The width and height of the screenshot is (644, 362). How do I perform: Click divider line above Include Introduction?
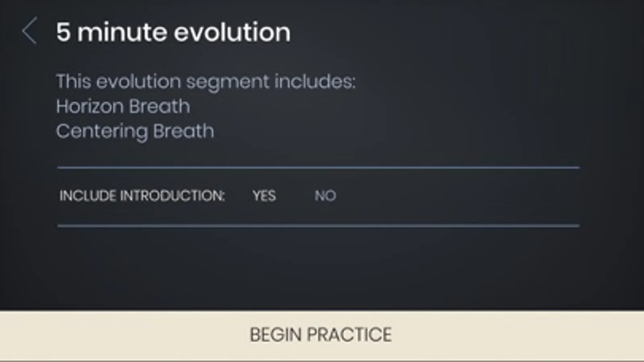coord(318,167)
